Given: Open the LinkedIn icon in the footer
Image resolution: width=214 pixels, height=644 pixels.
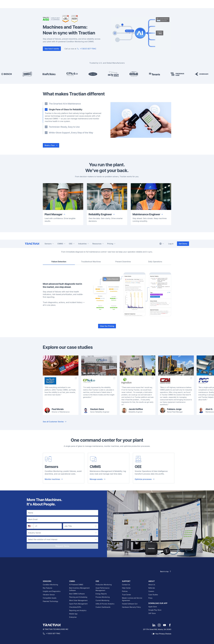Looking at the screenshot, I should pyautogui.click(x=154, y=625).
